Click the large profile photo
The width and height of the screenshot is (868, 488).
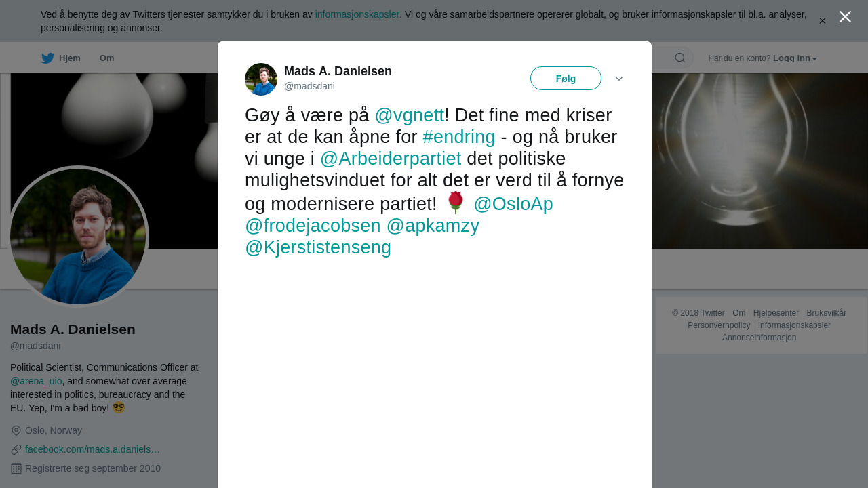point(78,237)
